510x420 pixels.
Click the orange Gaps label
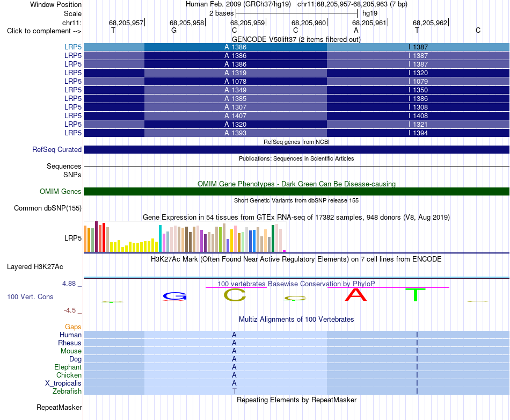click(x=73, y=327)
